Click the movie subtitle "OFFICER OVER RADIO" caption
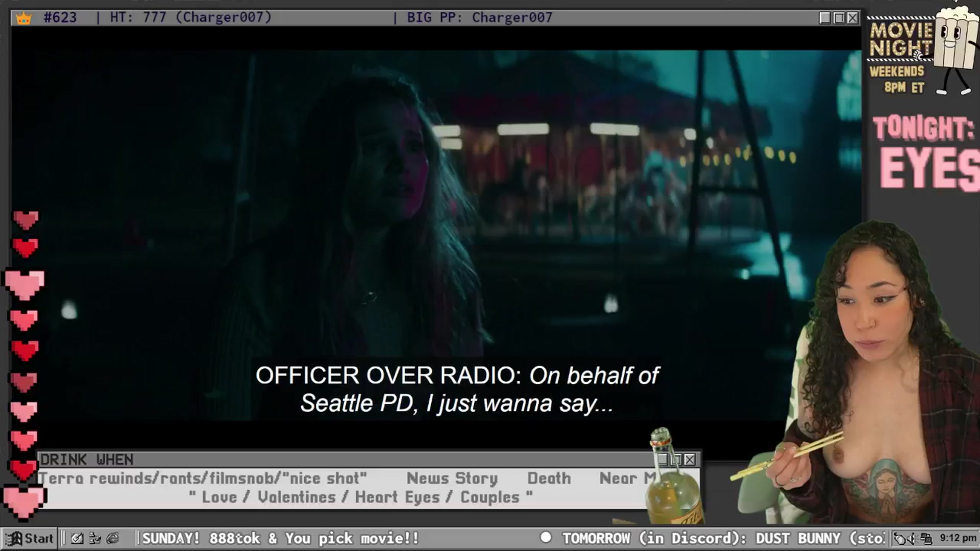Screen dimensions: 980x551 [457, 389]
